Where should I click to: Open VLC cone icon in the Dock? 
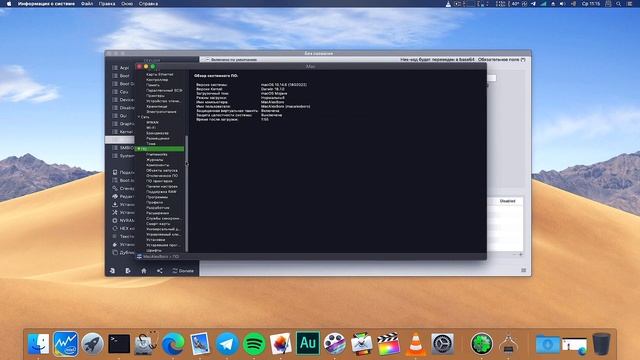coord(416,343)
